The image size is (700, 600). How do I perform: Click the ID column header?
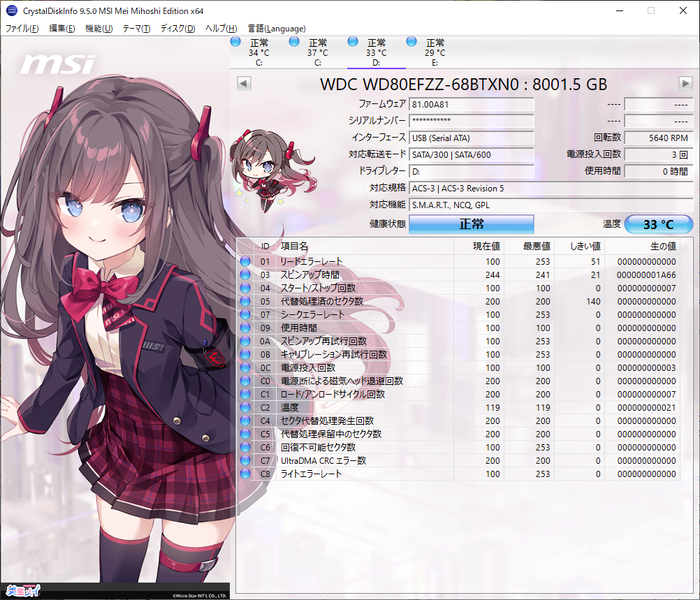pyautogui.click(x=265, y=246)
